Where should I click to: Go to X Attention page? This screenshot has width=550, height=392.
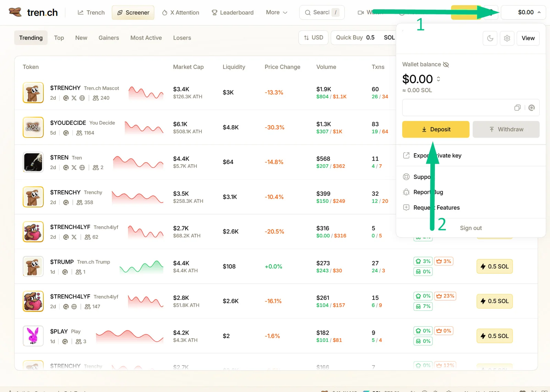click(x=180, y=12)
